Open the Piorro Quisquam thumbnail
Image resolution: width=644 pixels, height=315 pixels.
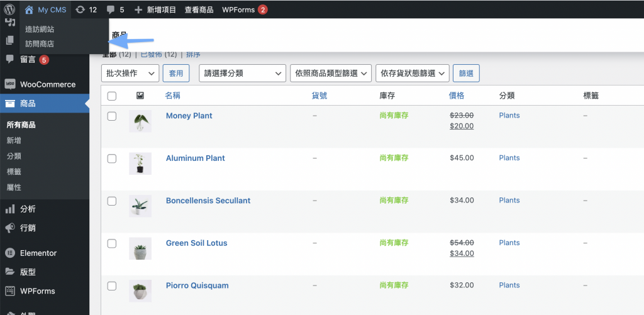[140, 290]
